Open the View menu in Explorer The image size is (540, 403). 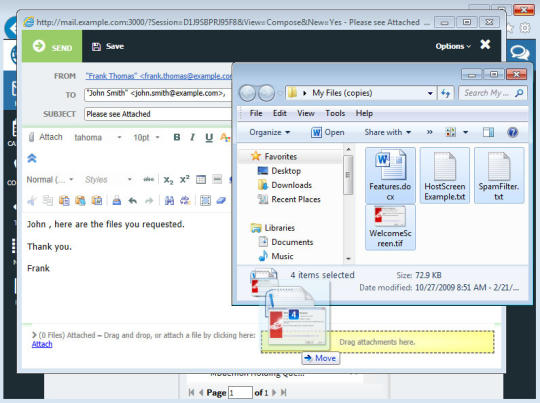(x=306, y=113)
